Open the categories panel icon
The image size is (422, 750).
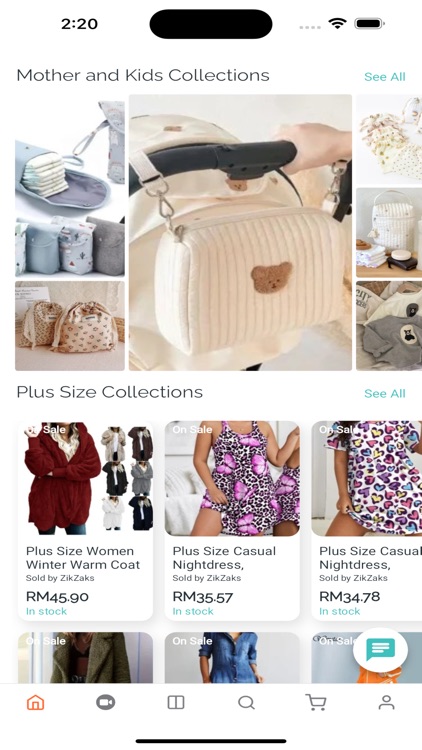click(x=176, y=702)
